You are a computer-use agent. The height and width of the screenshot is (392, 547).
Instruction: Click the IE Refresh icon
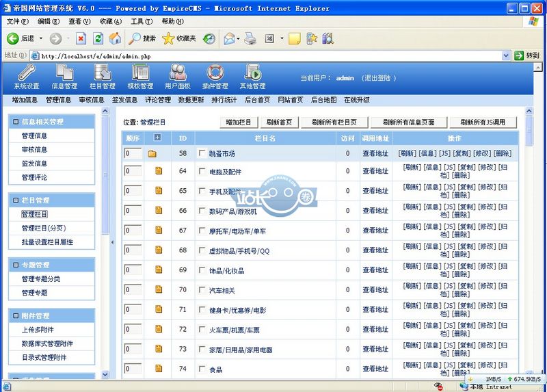(98, 38)
